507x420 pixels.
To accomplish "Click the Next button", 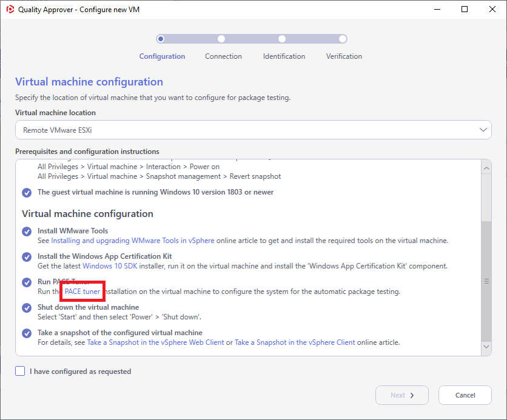I will [x=402, y=395].
